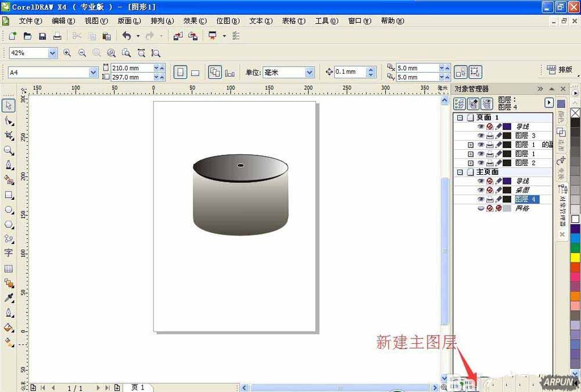The height and width of the screenshot is (392, 581).
Task: Select the Table tool
Action: point(9,269)
